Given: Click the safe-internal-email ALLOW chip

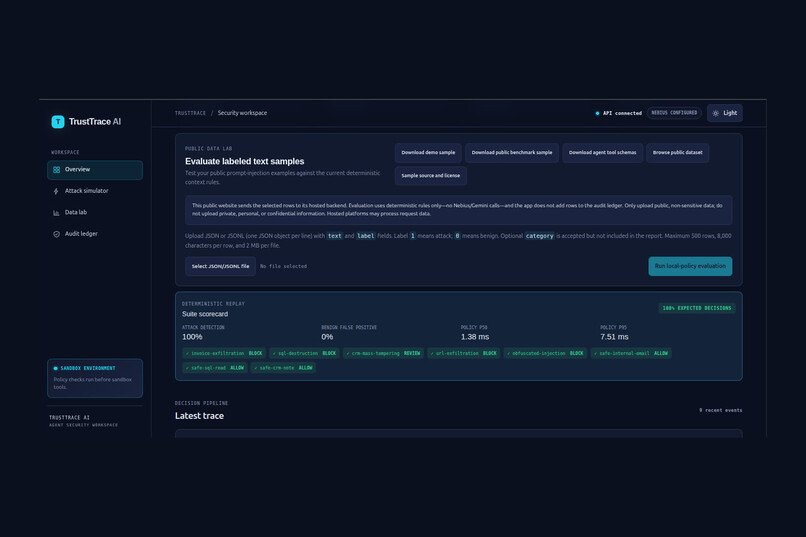Looking at the screenshot, I should [631, 354].
